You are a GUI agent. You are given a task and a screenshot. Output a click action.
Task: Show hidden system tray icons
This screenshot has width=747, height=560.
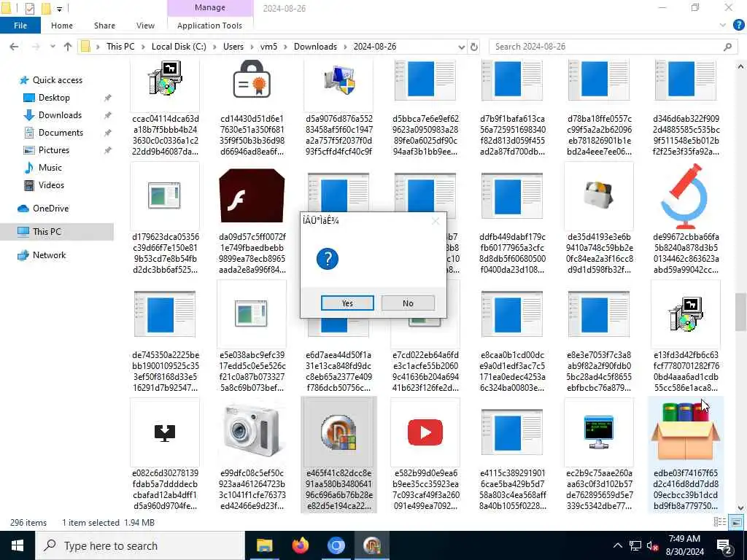coord(617,545)
